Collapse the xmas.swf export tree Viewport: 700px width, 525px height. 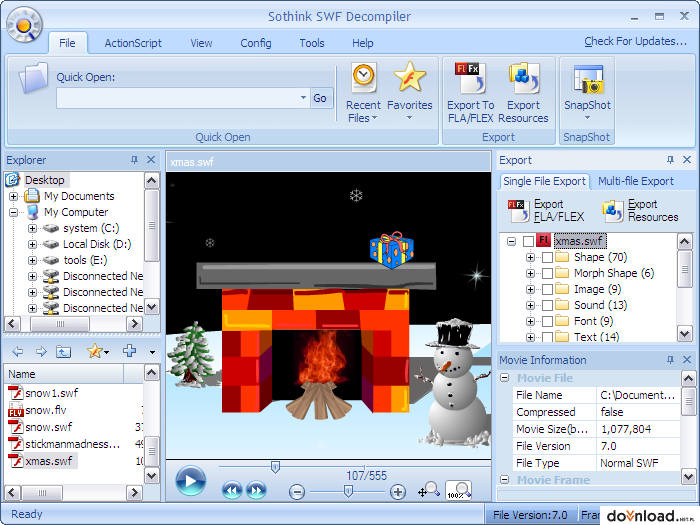pos(512,242)
